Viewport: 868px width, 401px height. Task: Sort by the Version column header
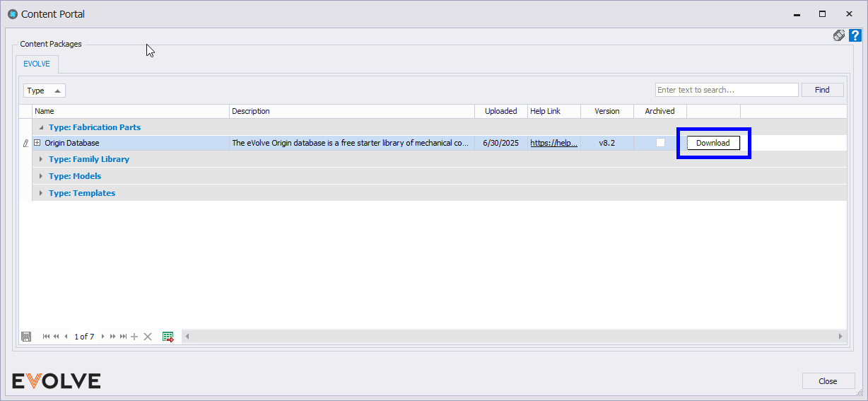[607, 111]
